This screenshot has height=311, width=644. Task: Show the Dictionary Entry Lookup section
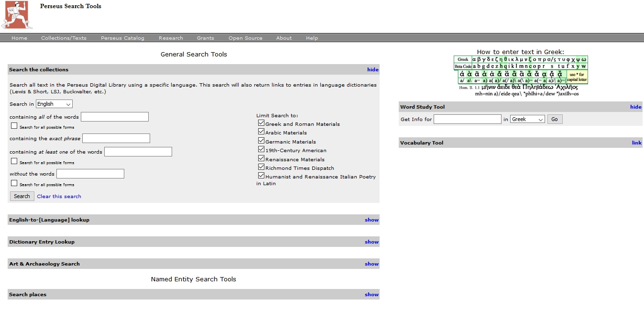point(371,242)
